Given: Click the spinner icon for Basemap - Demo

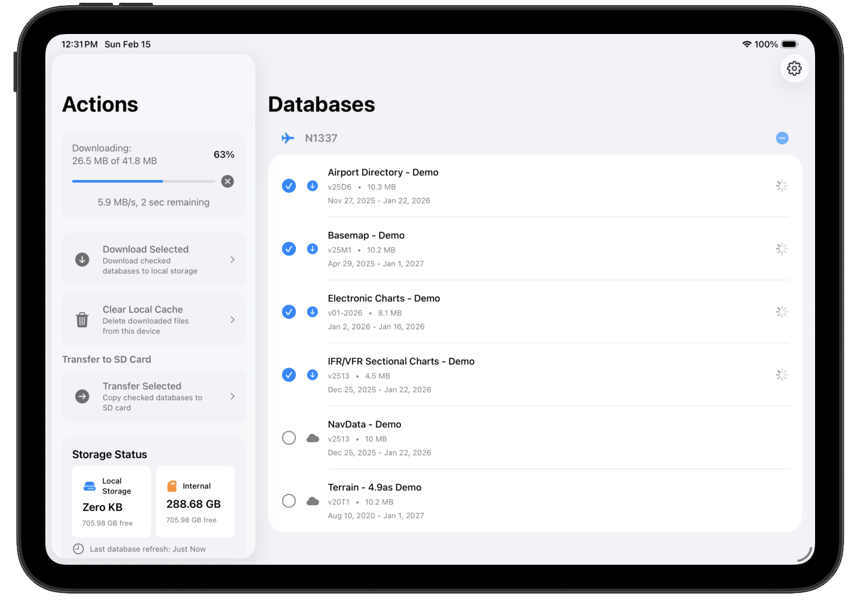Looking at the screenshot, I should click(782, 249).
